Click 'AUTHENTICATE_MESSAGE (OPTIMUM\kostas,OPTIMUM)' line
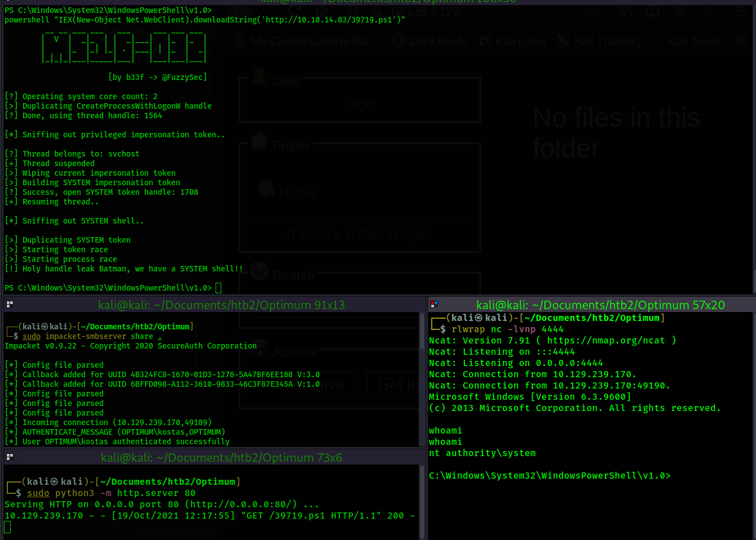756x540 pixels. (115, 432)
